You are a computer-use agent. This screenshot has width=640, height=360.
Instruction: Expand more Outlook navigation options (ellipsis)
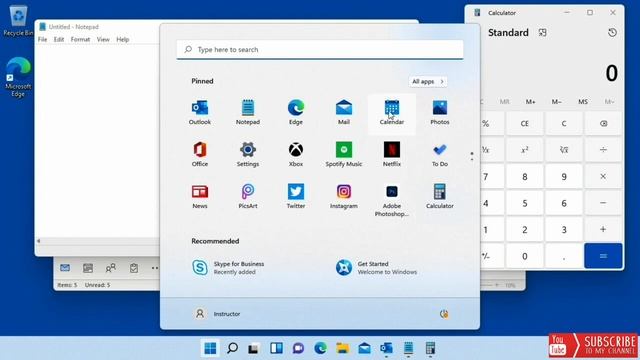[155, 268]
